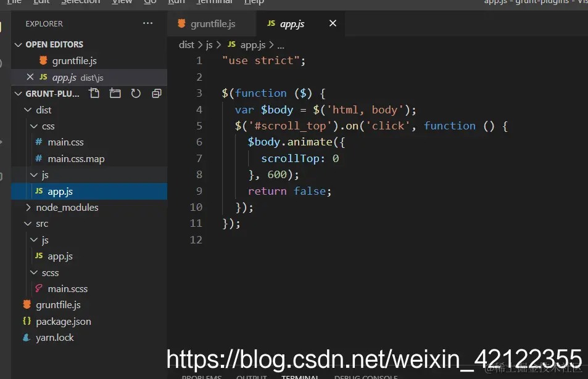Screen dimensions: 588x379
Task: Open main.css.map in the file tree
Action: click(x=89, y=159)
